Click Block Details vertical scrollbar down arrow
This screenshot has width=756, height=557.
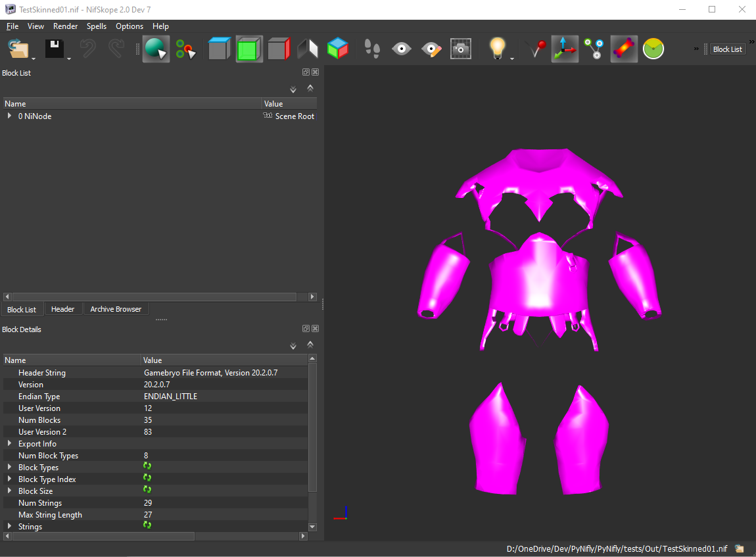[x=312, y=527]
